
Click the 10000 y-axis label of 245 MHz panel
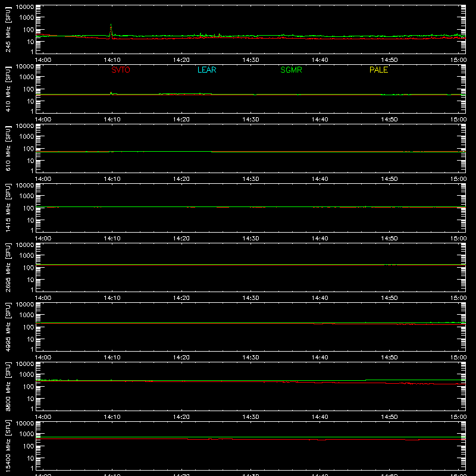(25, 7)
